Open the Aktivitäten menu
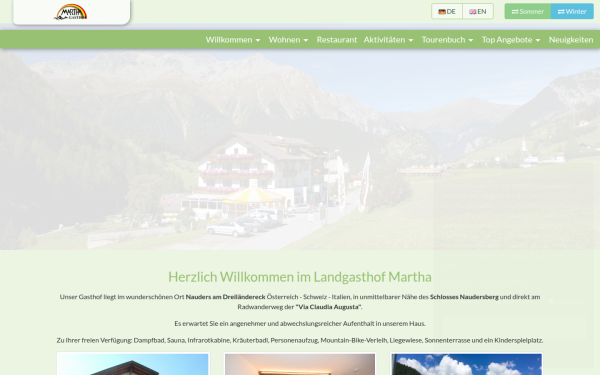Image resolution: width=600 pixels, height=375 pixels. (388, 40)
